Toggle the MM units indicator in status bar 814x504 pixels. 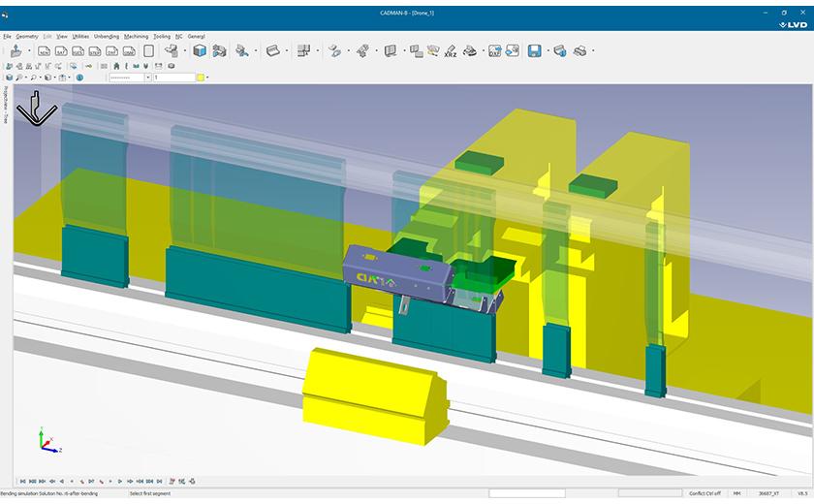(736, 493)
